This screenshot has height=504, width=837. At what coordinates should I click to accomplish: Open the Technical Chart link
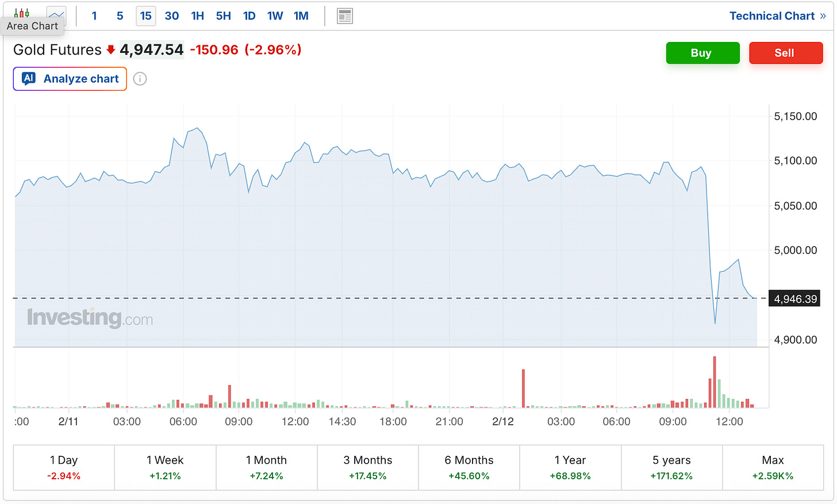coord(777,16)
